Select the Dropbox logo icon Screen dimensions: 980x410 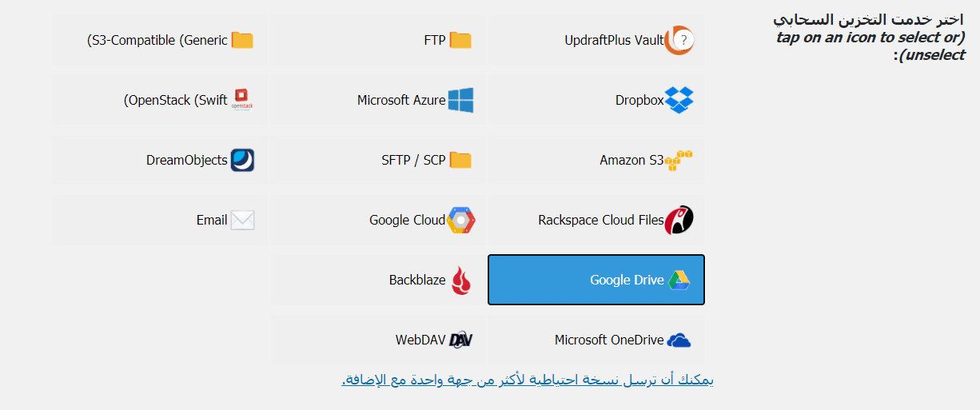coord(679,100)
